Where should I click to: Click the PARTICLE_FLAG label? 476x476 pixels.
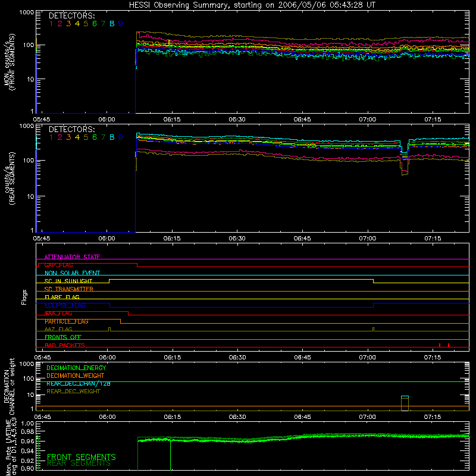[67, 321]
